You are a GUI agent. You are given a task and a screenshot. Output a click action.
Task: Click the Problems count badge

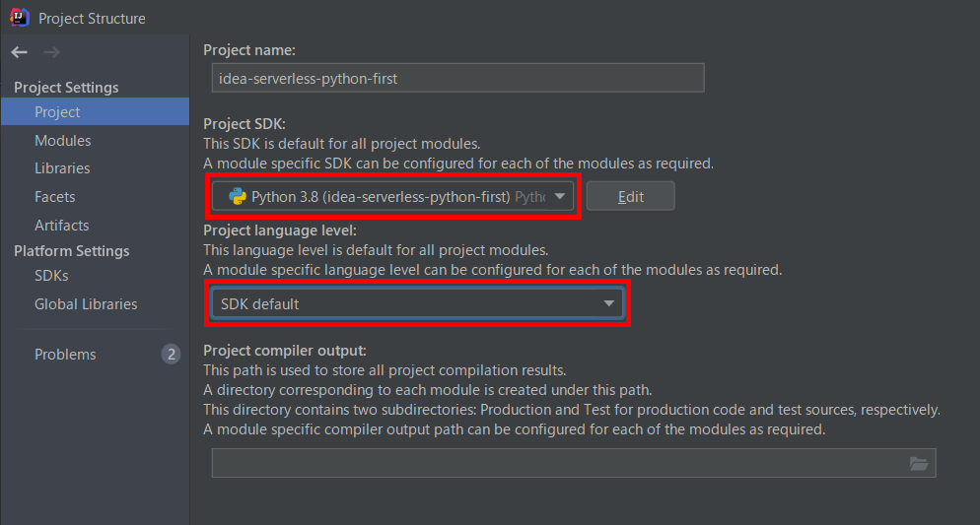pyautogui.click(x=171, y=355)
